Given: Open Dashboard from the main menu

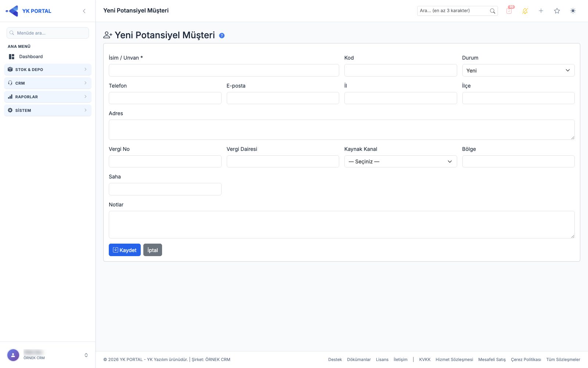Looking at the screenshot, I should [x=31, y=57].
